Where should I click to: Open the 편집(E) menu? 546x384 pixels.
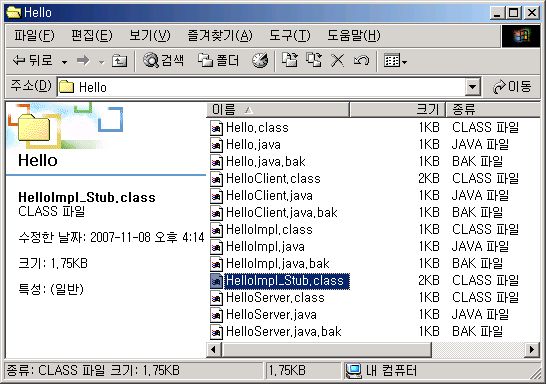coord(92,36)
